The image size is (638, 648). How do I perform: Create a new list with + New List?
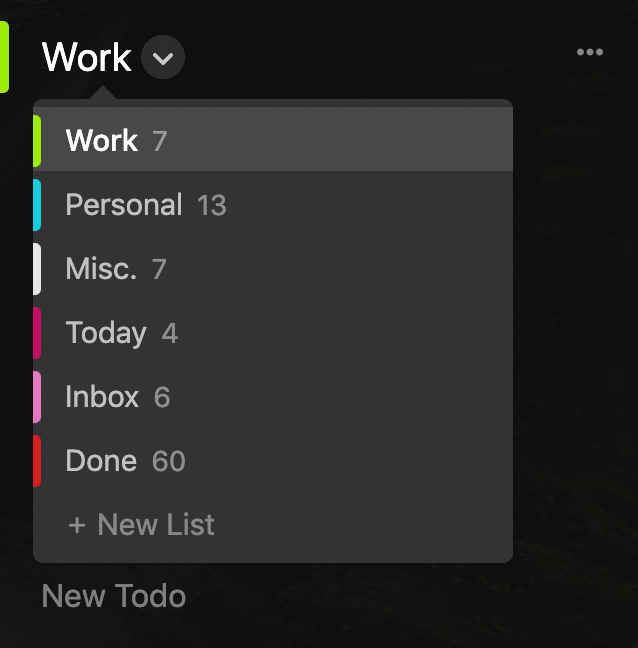[141, 525]
